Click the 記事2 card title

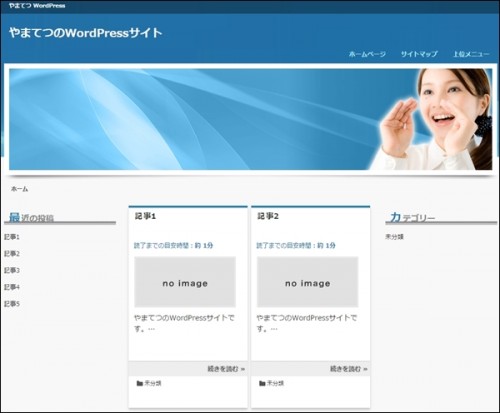(268, 216)
